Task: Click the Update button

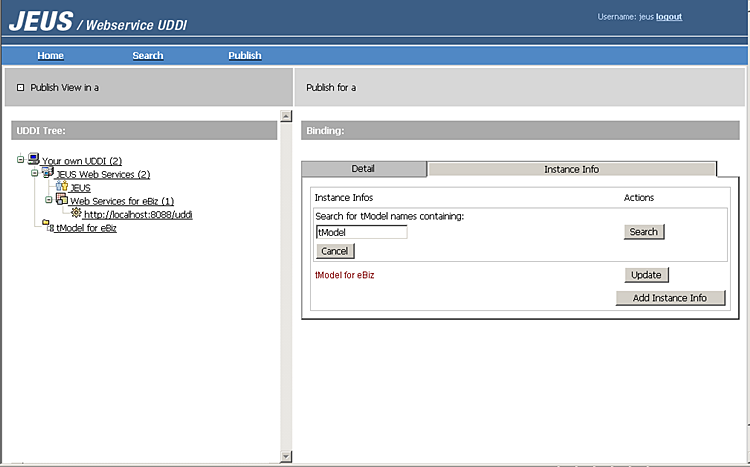Action: click(646, 275)
